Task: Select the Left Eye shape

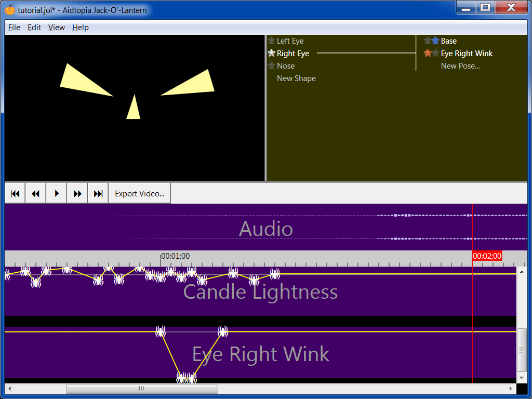Action: tap(290, 41)
